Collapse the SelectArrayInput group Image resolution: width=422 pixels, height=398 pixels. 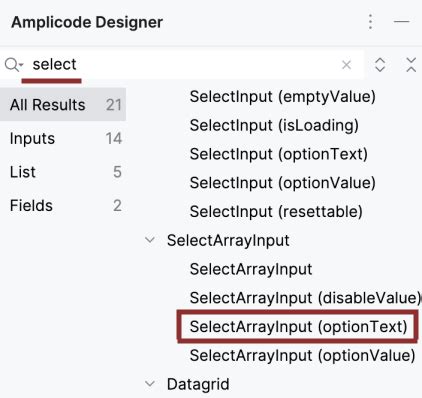[150, 240]
